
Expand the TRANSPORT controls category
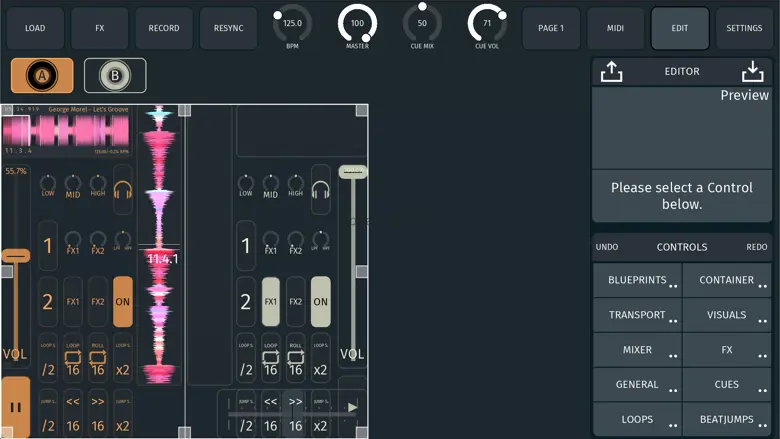[637, 315]
